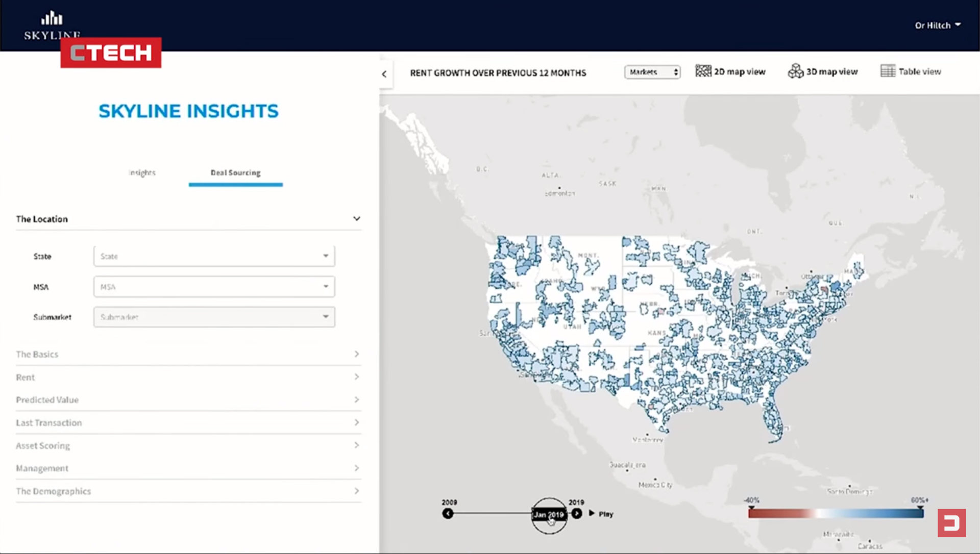
Task: Click the red icon in the bottom-right corner
Action: (951, 523)
